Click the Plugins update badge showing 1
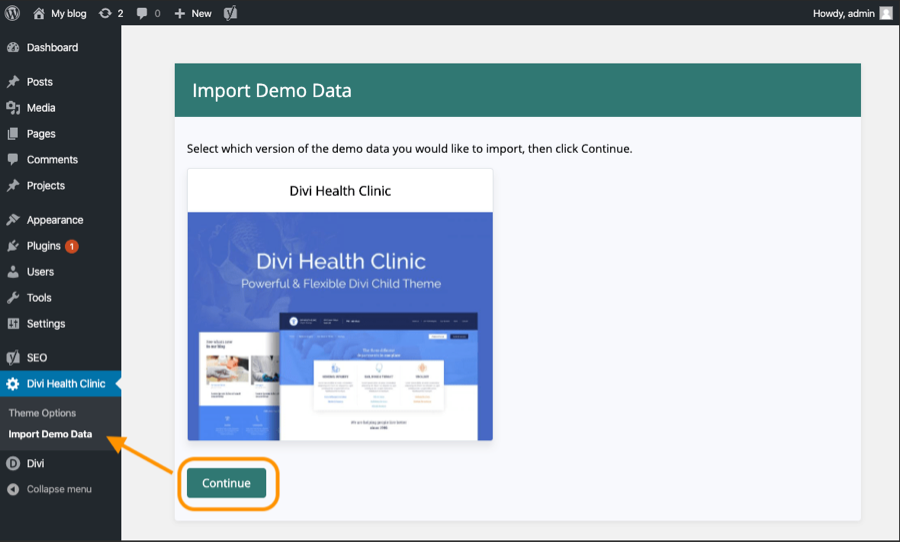Screen dimensions: 900x542 72,246
